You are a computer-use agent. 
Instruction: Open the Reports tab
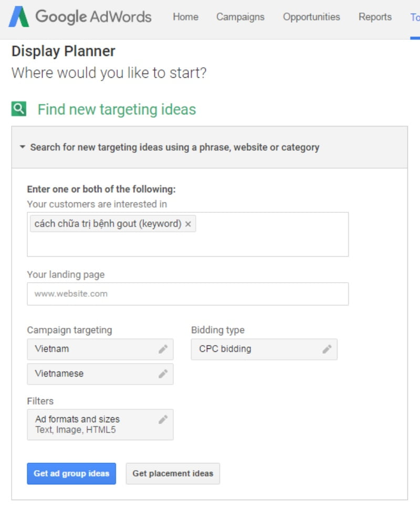375,17
